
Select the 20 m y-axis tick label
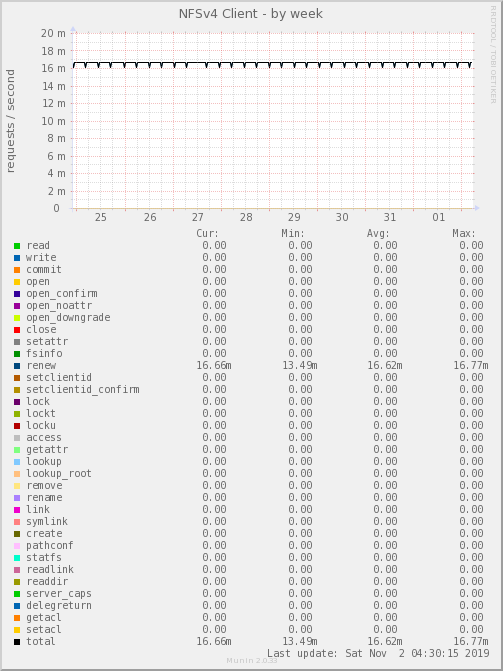54,33
